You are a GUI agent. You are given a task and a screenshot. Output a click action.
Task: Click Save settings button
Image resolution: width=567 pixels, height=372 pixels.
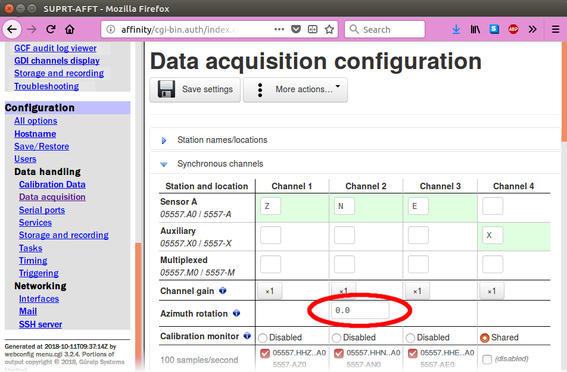[195, 90]
